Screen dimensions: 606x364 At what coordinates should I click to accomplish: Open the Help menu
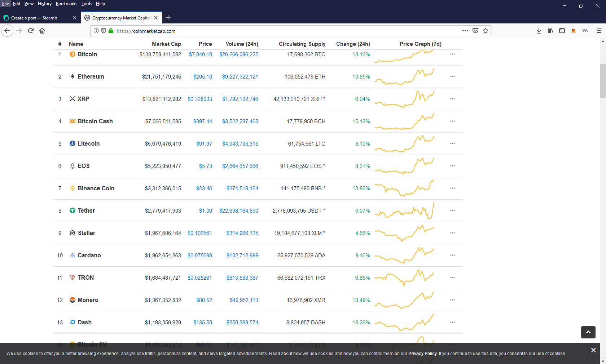[100, 4]
